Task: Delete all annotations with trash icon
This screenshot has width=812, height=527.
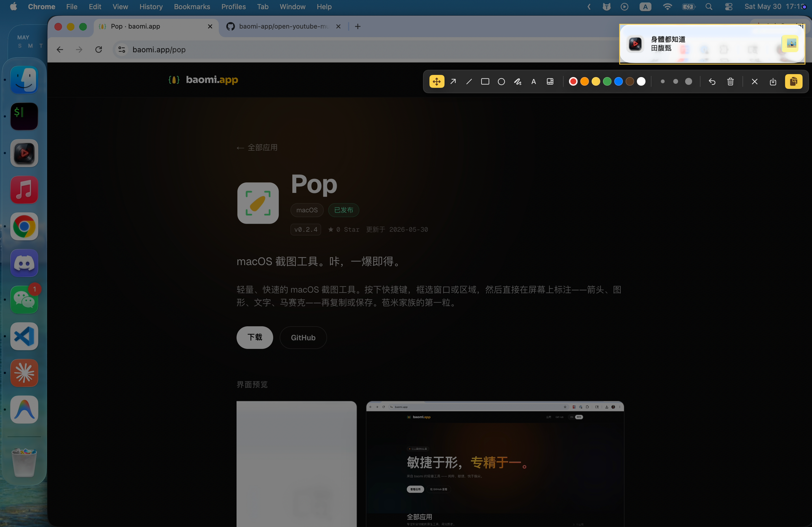Action: click(730, 82)
